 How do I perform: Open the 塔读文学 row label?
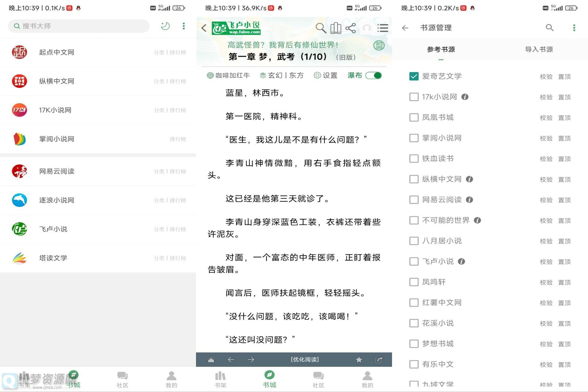coord(53,258)
